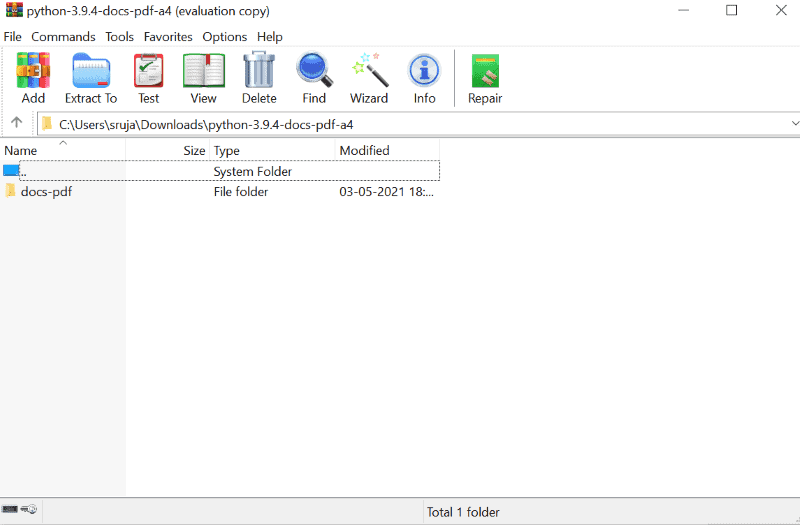This screenshot has height=525, width=800.
Task: Open the Favorites menu
Action: tap(168, 37)
